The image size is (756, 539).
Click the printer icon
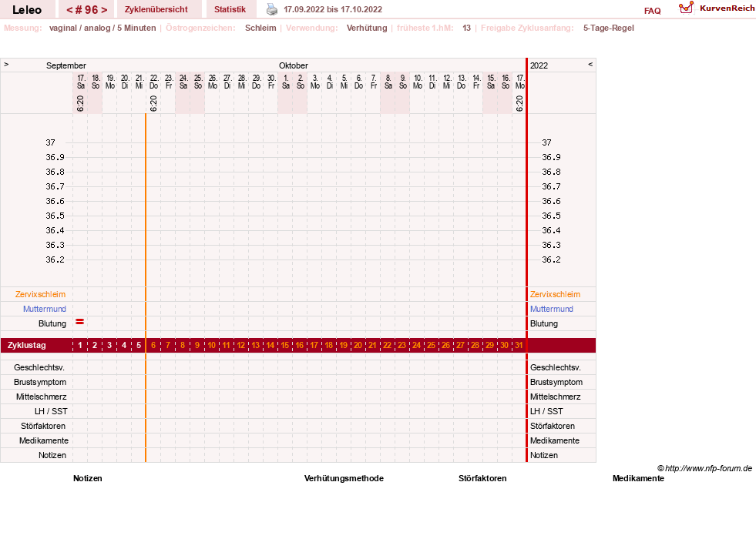(x=272, y=9)
